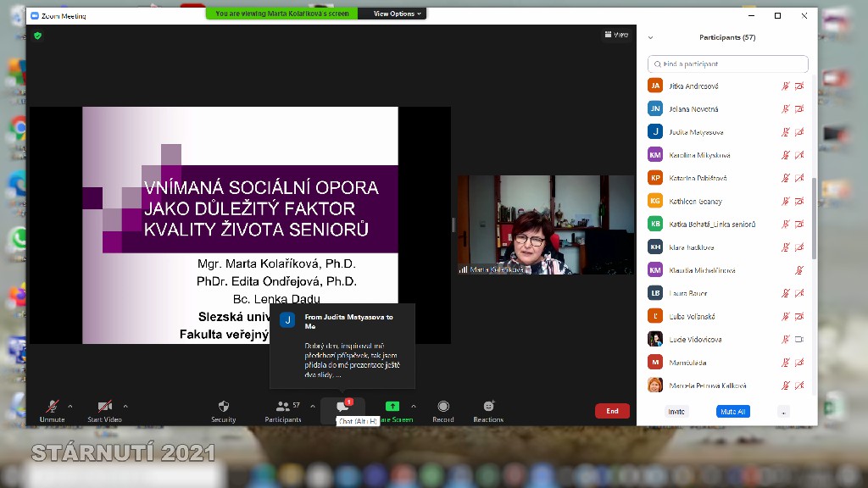
Task: Start recording with the Record button
Action: [442, 408]
